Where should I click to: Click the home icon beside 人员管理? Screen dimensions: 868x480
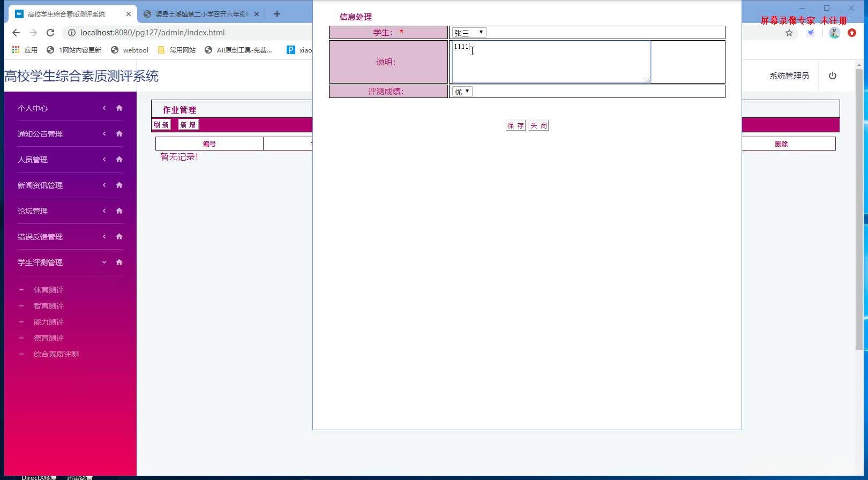point(119,159)
